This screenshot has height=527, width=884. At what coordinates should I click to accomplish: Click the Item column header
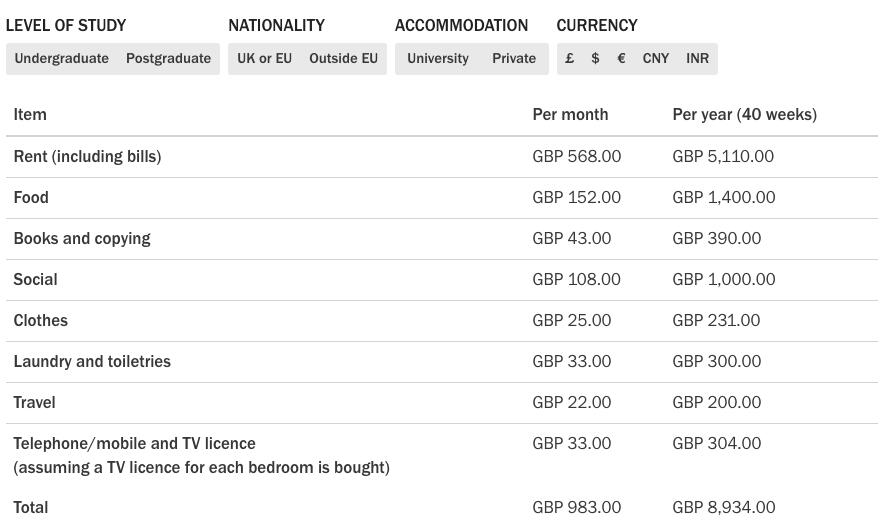click(x=30, y=115)
